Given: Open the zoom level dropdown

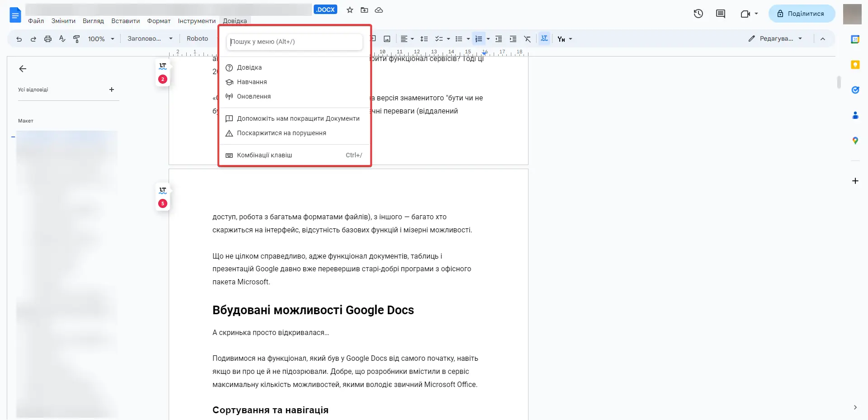Looking at the screenshot, I should coord(101,39).
